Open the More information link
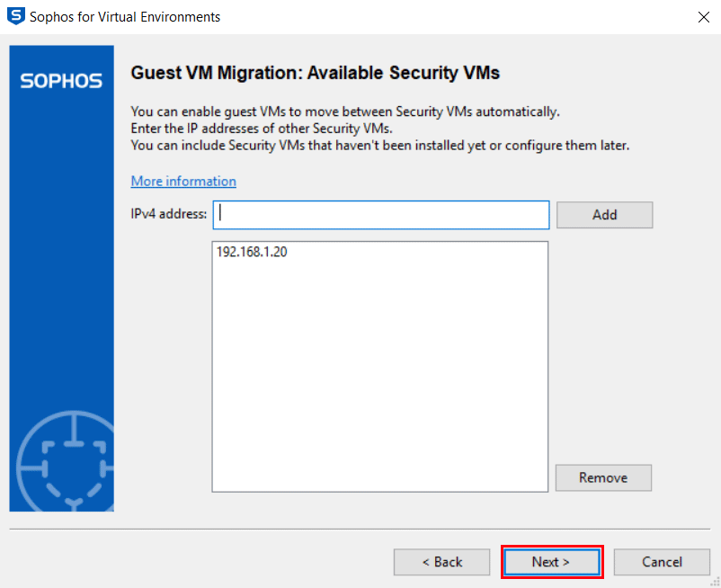The width and height of the screenshot is (721, 588). coord(183,181)
